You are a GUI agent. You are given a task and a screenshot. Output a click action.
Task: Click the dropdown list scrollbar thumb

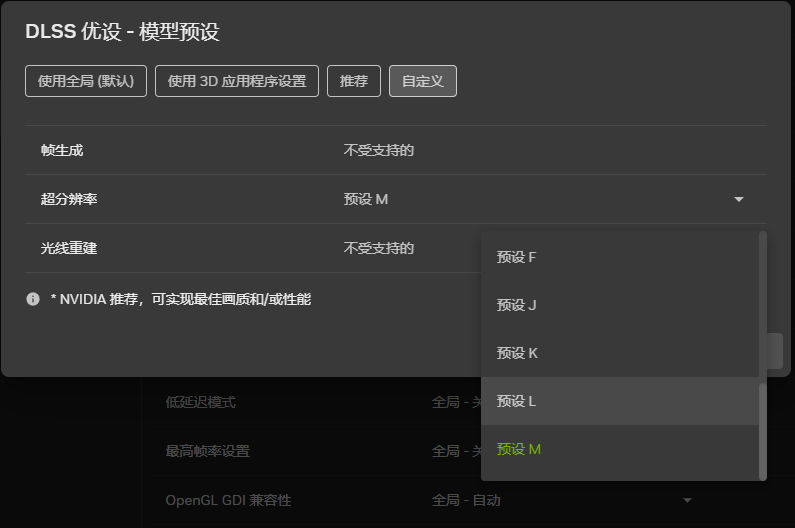click(763, 430)
